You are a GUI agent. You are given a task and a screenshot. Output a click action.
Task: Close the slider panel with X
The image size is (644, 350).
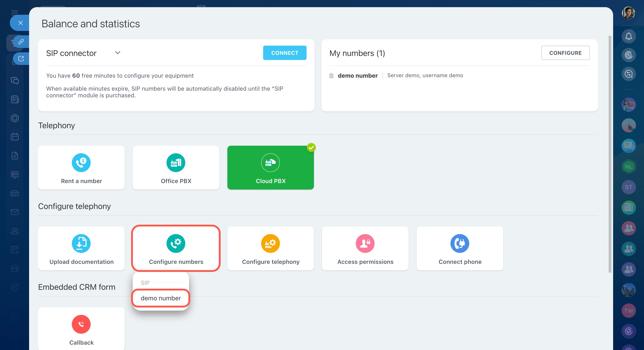(x=21, y=23)
